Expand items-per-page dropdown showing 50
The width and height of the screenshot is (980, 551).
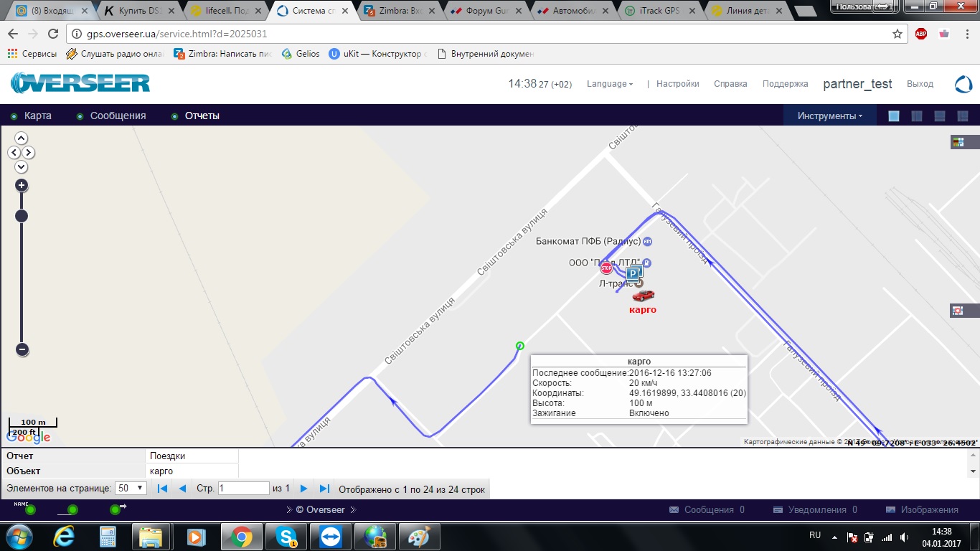pyautogui.click(x=131, y=489)
